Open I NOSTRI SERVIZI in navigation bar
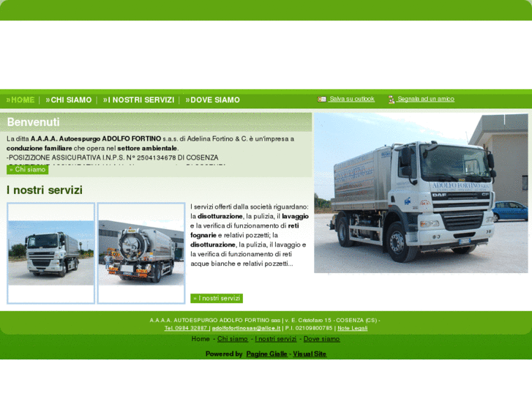This screenshot has height=399, width=532. point(139,100)
